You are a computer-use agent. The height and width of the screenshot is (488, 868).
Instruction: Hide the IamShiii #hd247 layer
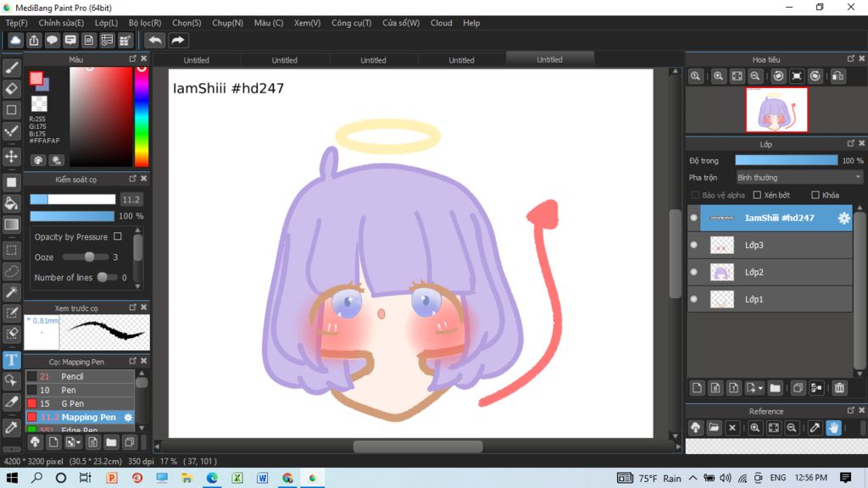pos(693,218)
